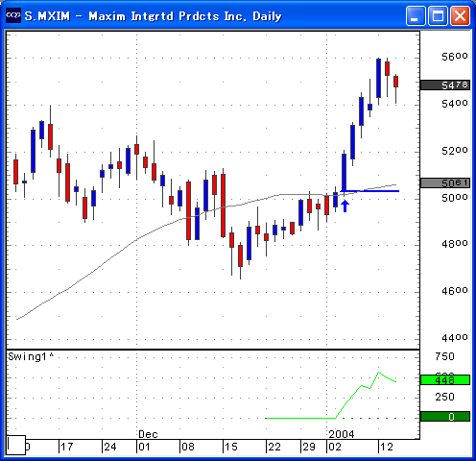
Task: Click the 5600 price axis label
Action: tap(455, 57)
